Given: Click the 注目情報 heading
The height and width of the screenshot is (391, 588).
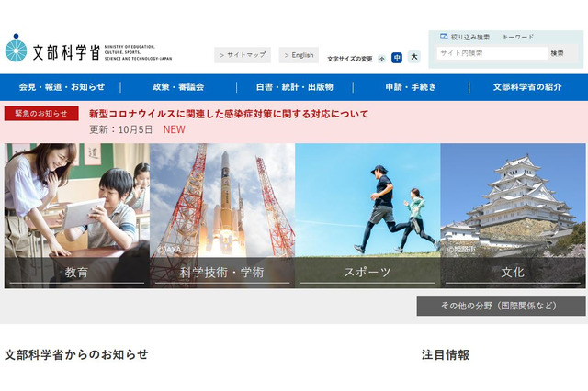Looking at the screenshot, I should tap(445, 354).
